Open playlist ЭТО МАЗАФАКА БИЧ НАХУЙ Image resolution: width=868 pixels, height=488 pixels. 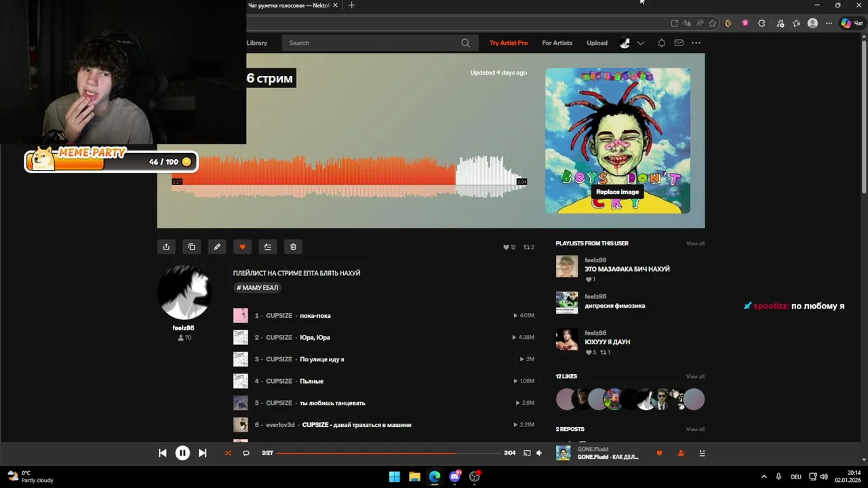[627, 269]
